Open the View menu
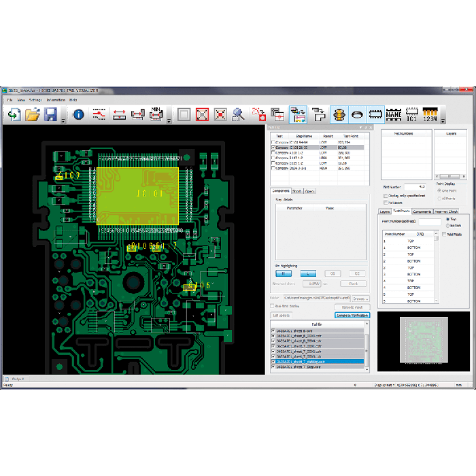 tap(21, 100)
